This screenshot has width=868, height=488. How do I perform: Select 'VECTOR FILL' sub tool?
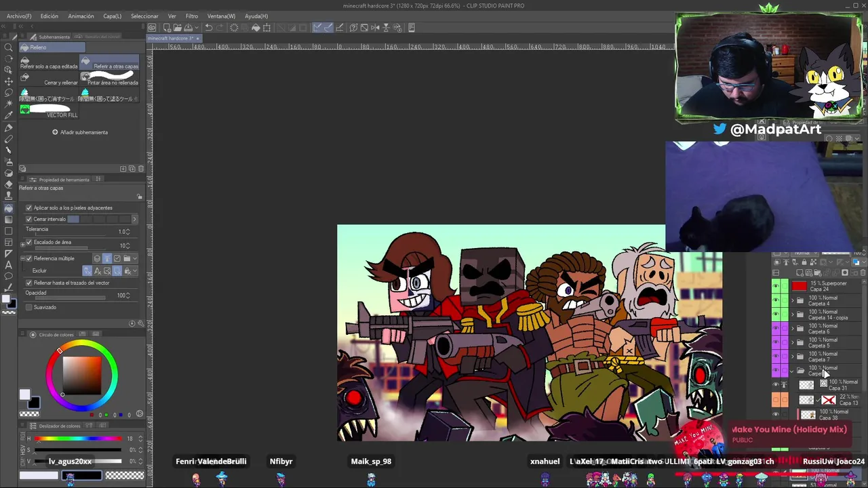(49, 111)
